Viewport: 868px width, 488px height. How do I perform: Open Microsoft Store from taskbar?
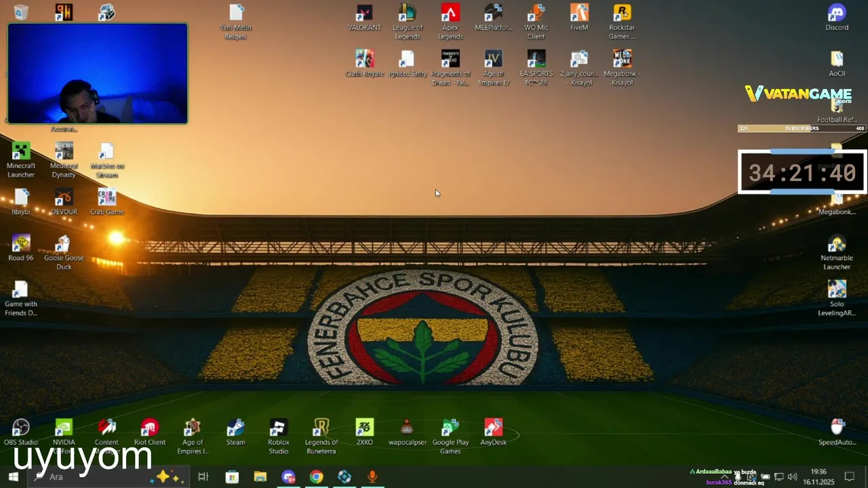click(232, 477)
